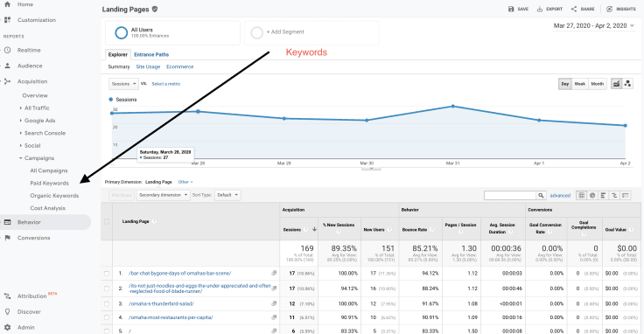This screenshot has height=334, width=644.
Task: Switch to motion chart view icon
Action: (x=627, y=84)
